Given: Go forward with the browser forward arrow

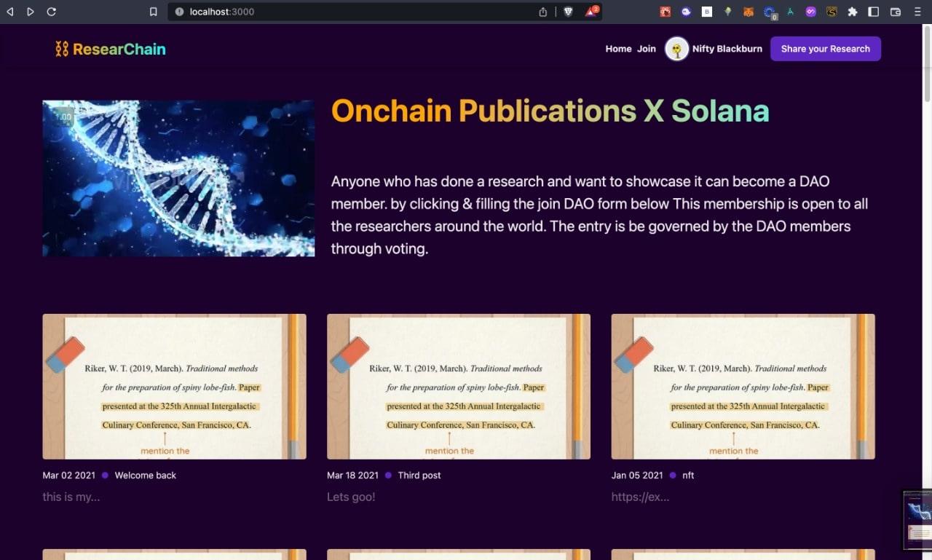Looking at the screenshot, I should pyautogui.click(x=30, y=12).
